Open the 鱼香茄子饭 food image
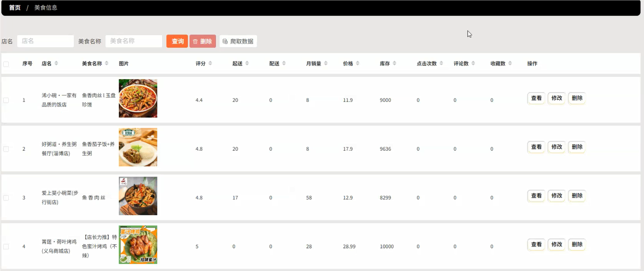The image size is (644, 271). [138, 147]
